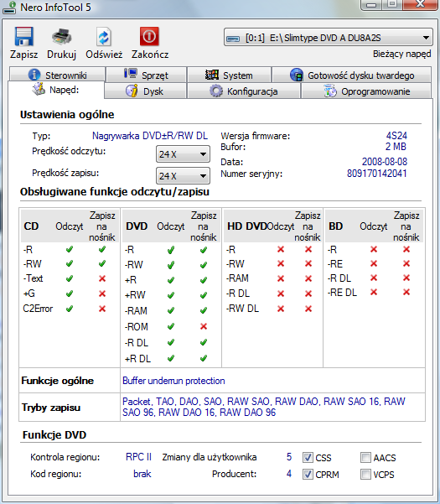
Task: Click the brak region code value
Action: (142, 474)
